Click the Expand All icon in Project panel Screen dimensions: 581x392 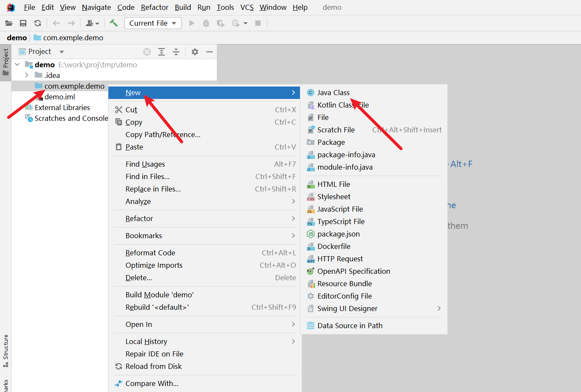click(x=162, y=52)
